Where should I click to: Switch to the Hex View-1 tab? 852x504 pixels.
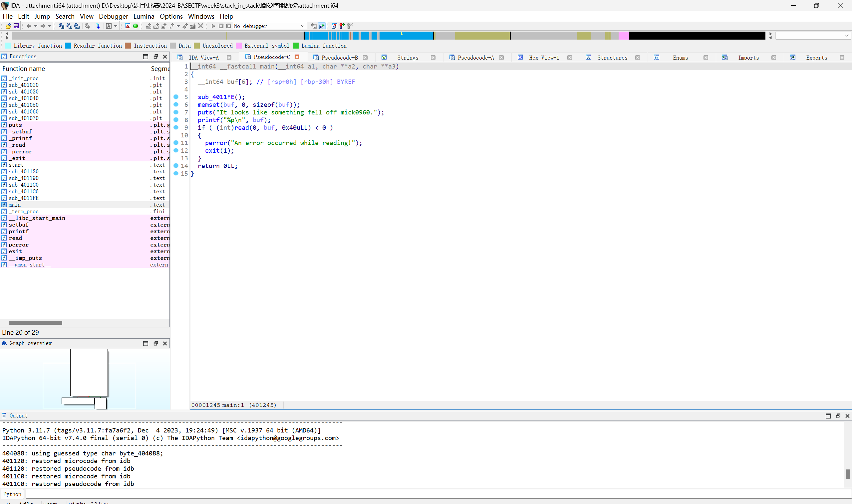click(544, 58)
